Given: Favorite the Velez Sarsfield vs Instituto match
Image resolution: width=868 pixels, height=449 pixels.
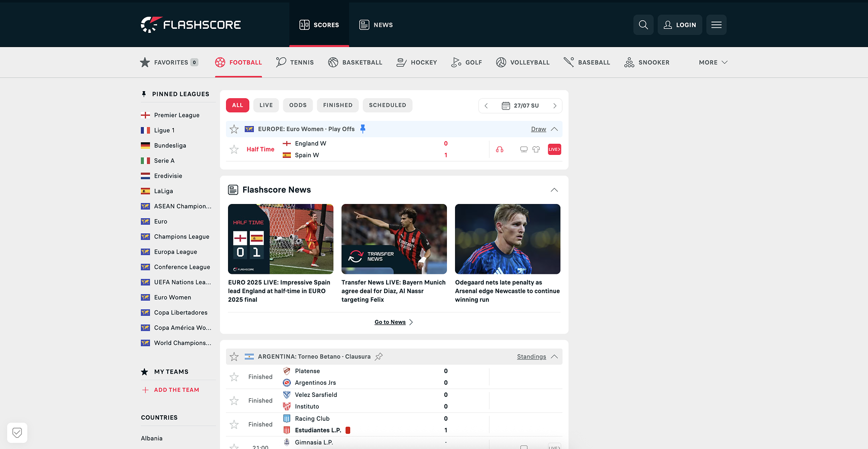Looking at the screenshot, I should (234, 401).
